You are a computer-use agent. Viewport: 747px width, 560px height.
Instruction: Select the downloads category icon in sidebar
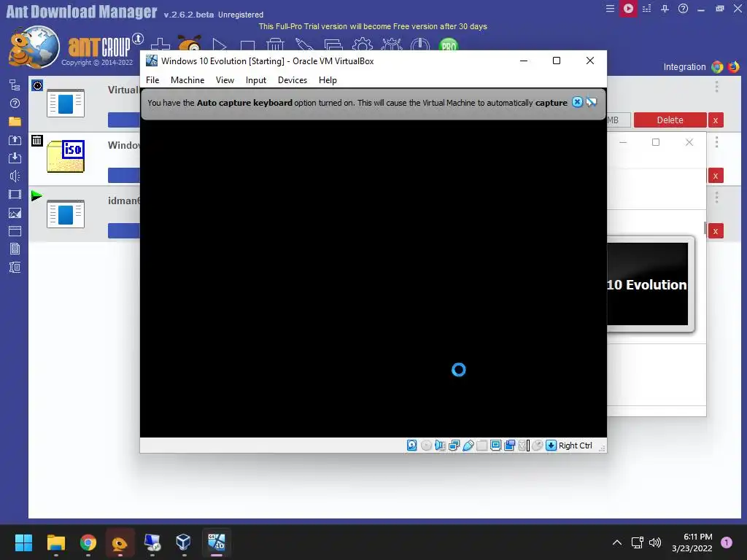pos(15,158)
